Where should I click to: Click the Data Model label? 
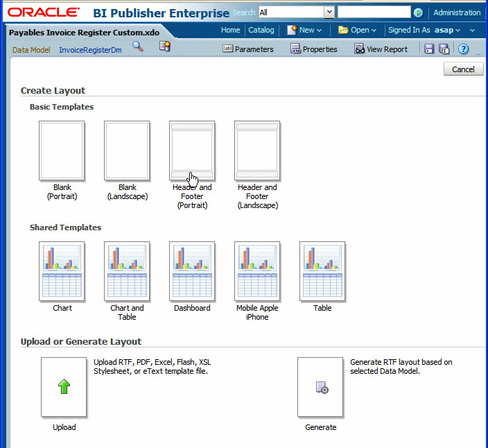coord(31,50)
